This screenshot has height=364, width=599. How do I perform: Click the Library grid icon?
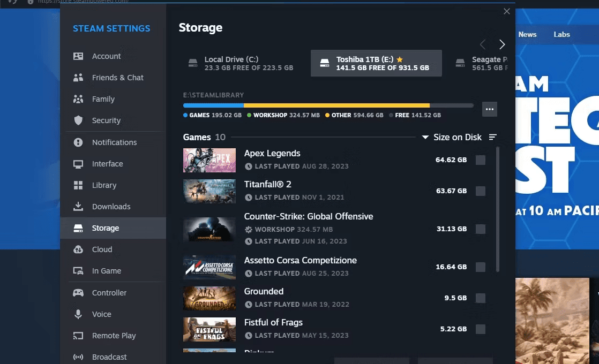78,185
